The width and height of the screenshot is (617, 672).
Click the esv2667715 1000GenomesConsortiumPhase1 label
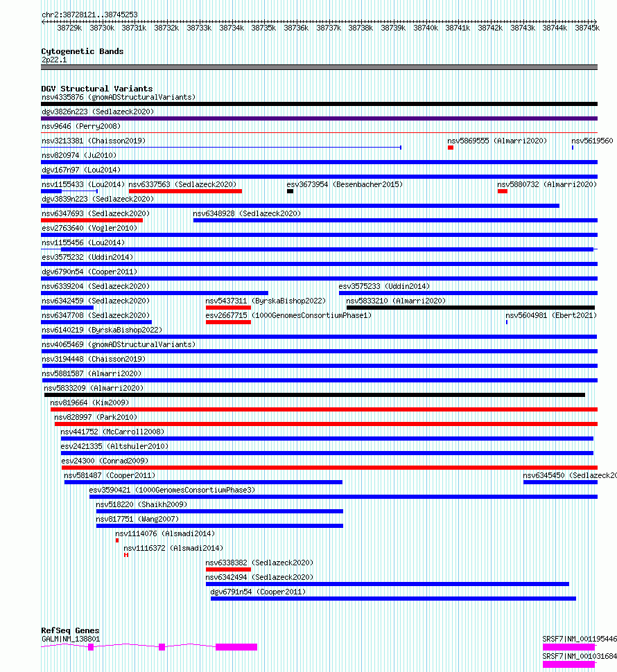pyautogui.click(x=288, y=316)
